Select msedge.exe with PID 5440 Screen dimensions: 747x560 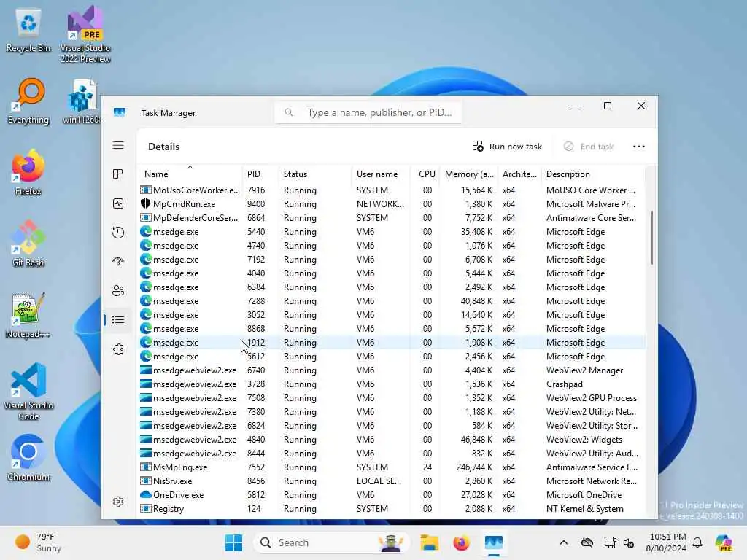(392, 231)
